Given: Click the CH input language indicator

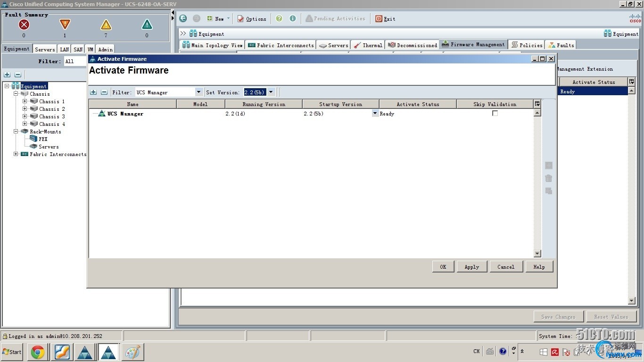Looking at the screenshot, I should point(477,351).
